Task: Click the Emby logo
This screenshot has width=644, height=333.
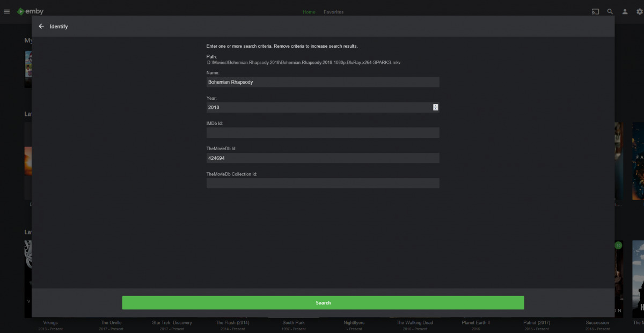Action: coord(30,11)
